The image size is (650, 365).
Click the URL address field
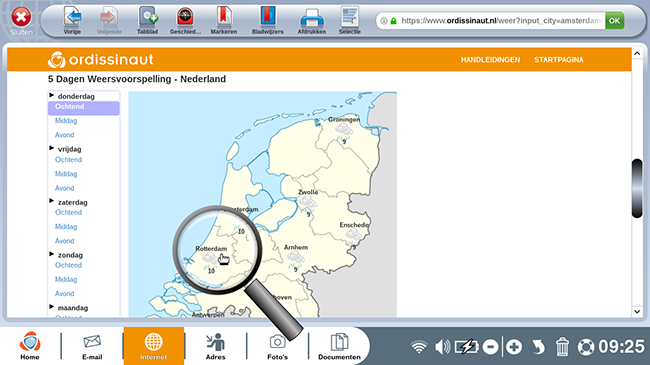point(502,21)
